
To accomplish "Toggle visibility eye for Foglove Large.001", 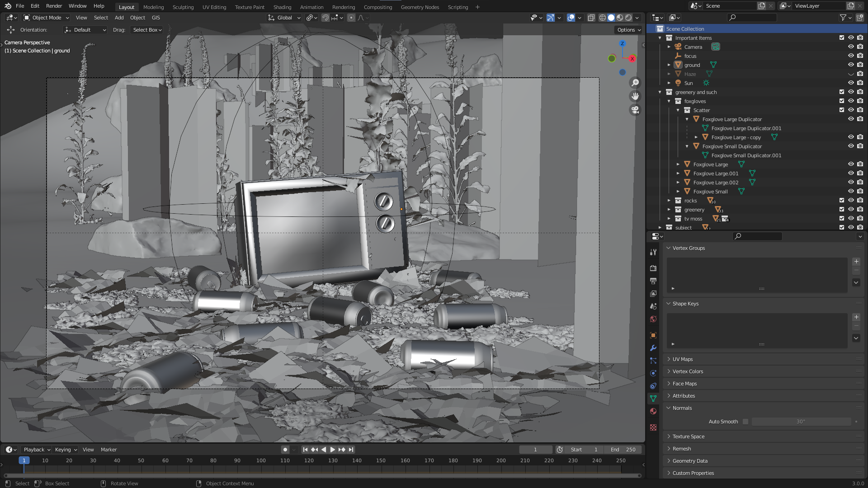I will pyautogui.click(x=851, y=174).
